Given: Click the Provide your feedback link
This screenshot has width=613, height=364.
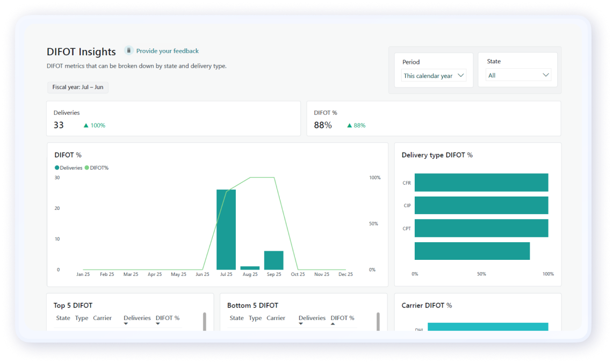Looking at the screenshot, I should click(x=168, y=50).
